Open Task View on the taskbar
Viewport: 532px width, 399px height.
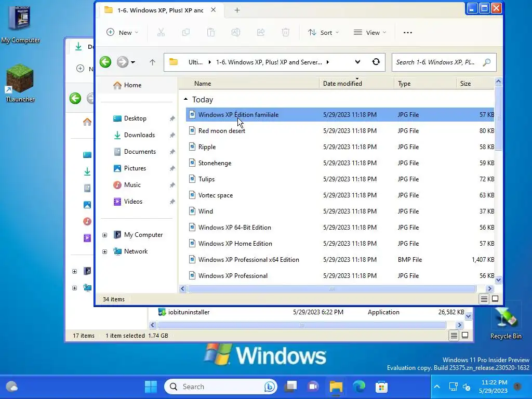coord(290,387)
